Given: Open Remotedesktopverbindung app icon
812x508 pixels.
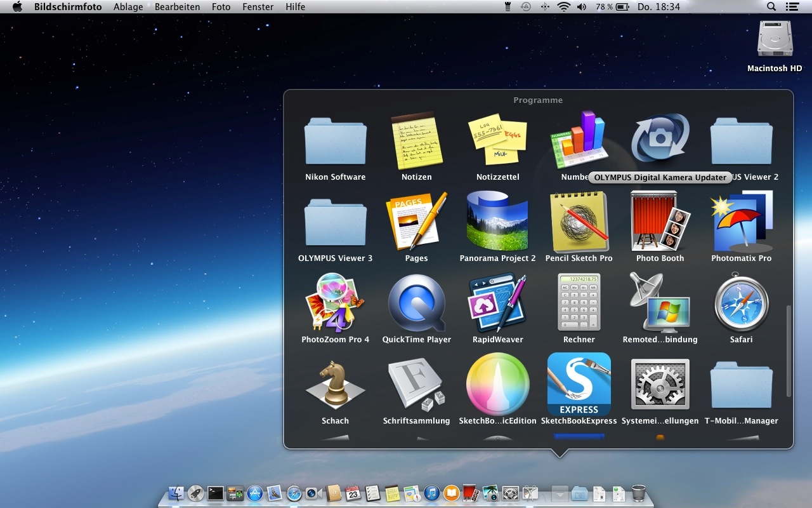Looking at the screenshot, I should tap(660, 302).
